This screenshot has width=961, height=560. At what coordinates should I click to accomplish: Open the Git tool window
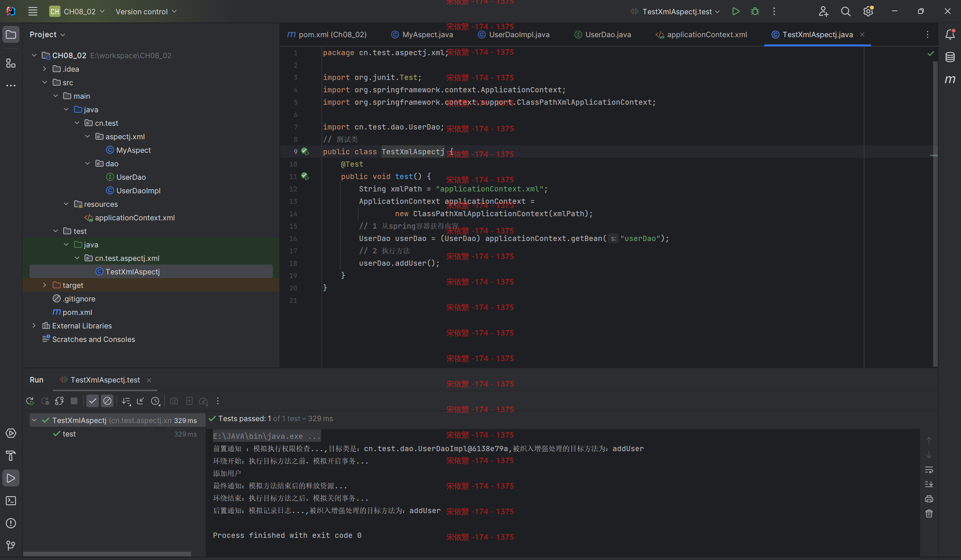(11, 546)
